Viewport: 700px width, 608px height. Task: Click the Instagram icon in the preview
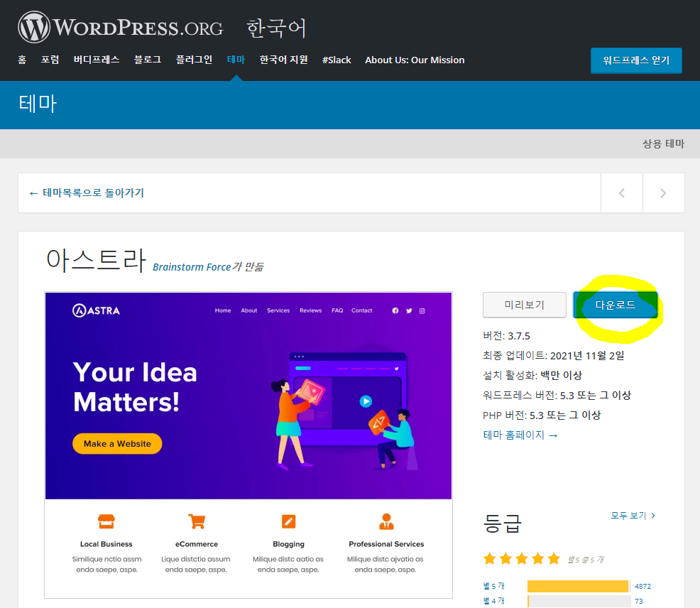[422, 310]
